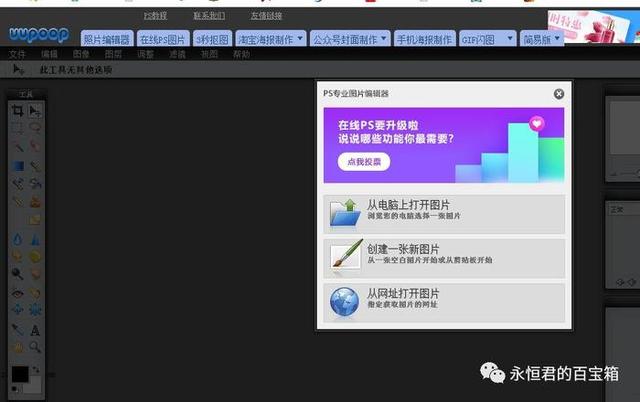The width and height of the screenshot is (640, 402).
Task: Close the PS专业图片编辑器 dialog
Action: click(x=559, y=94)
